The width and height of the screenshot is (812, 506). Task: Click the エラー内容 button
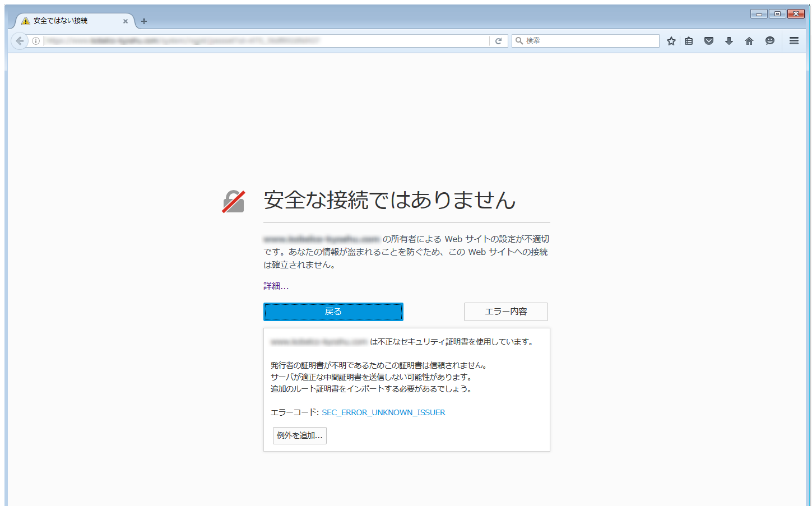click(505, 312)
